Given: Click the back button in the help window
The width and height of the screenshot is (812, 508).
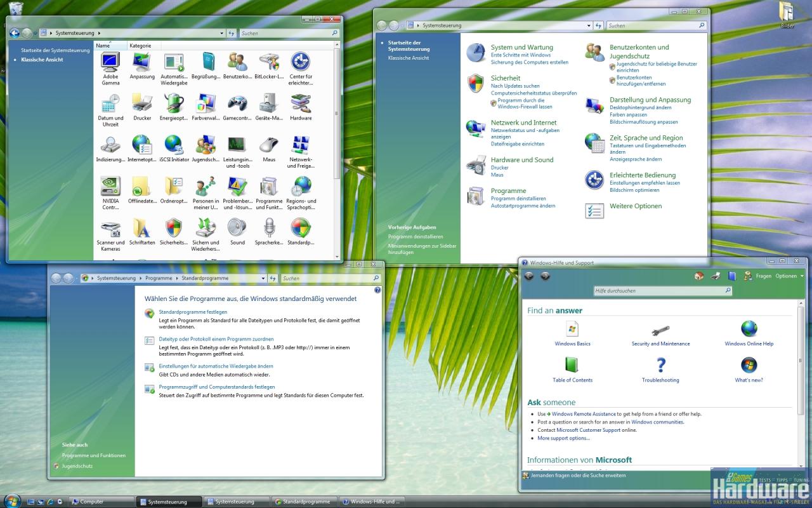Looking at the screenshot, I should (529, 276).
